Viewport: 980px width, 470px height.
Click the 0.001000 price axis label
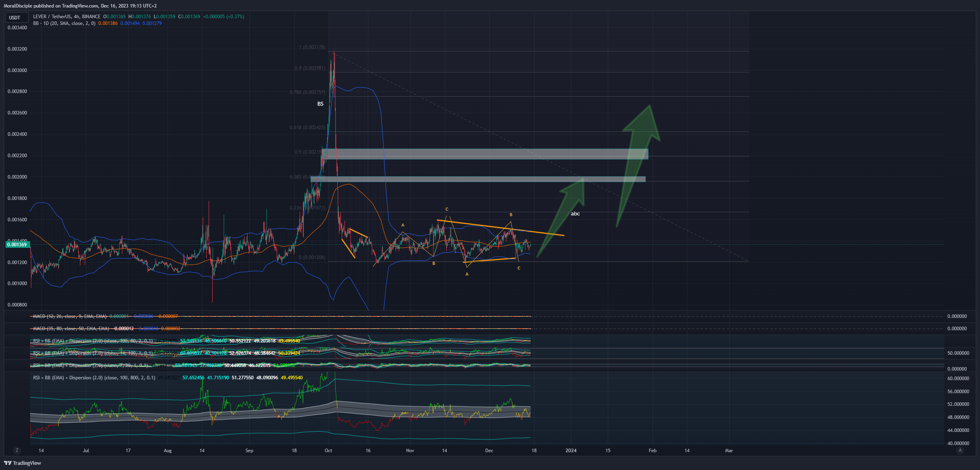point(17,284)
